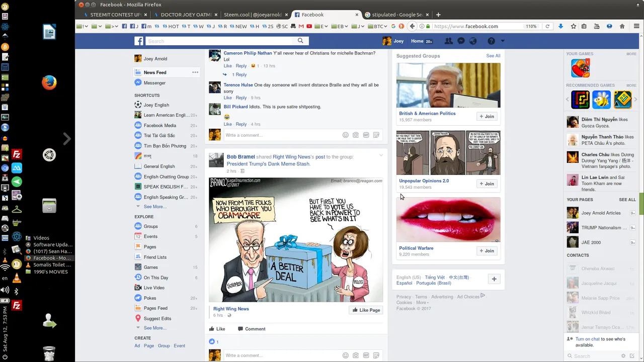Click the Firefox URL address bar

click(477, 26)
